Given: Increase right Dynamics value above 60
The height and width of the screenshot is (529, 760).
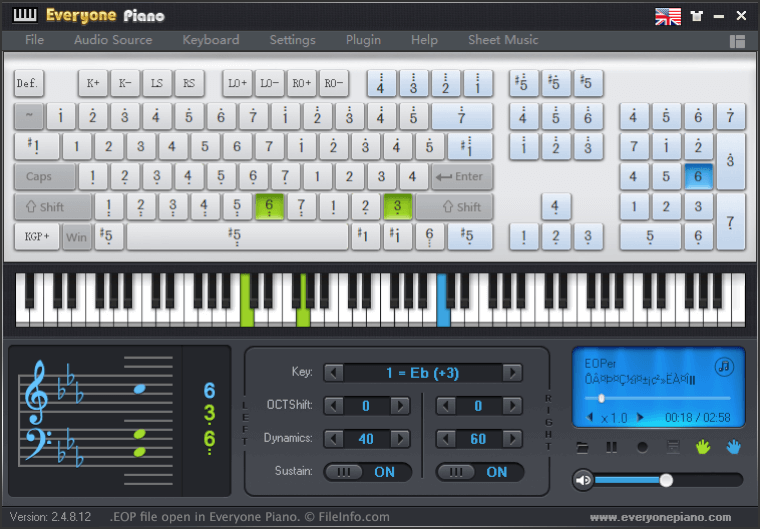Looking at the screenshot, I should (x=512, y=439).
